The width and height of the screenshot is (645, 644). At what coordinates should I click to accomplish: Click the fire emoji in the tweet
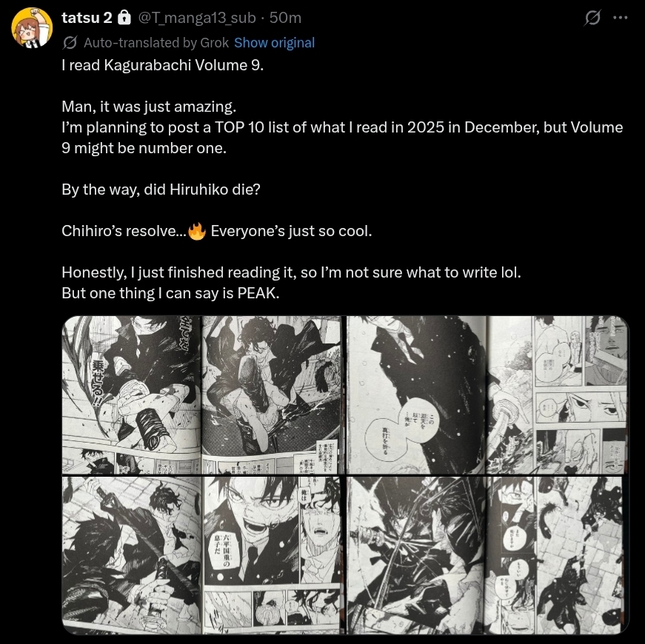197,232
